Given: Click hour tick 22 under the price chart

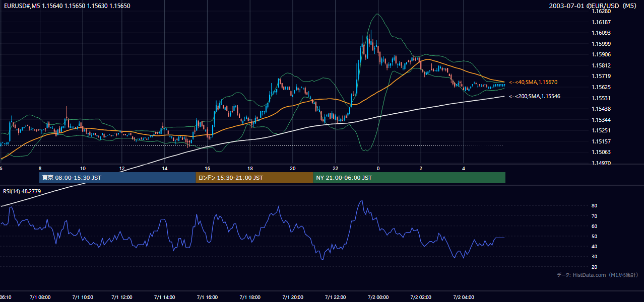Looking at the screenshot, I should [335, 169].
